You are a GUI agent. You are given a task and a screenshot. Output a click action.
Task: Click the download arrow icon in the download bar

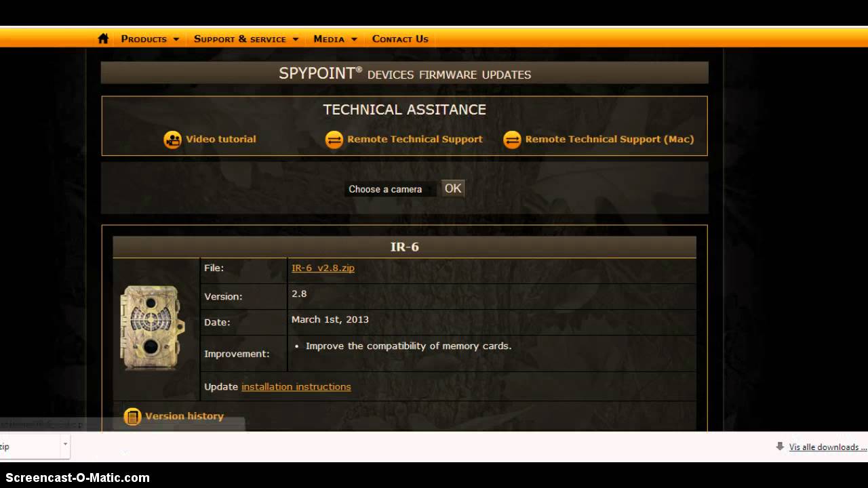[x=780, y=447]
